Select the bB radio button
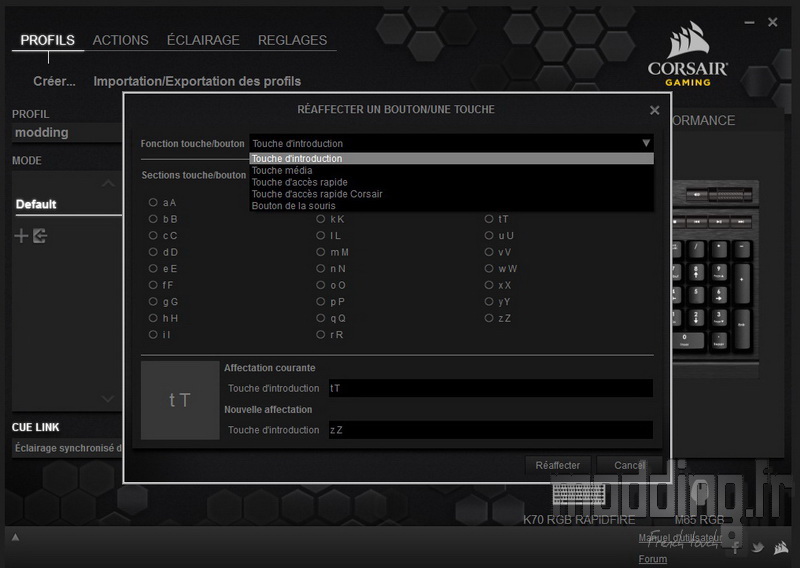 coord(153,219)
